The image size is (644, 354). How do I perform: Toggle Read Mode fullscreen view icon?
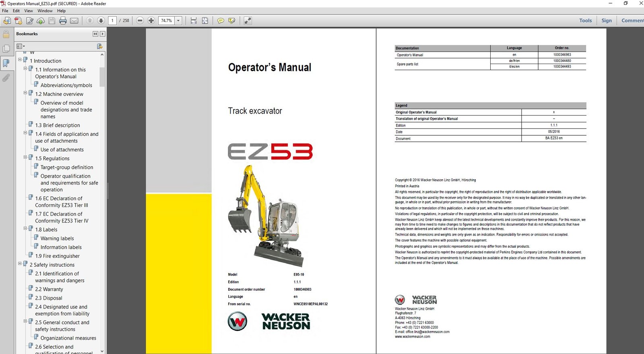pyautogui.click(x=248, y=21)
